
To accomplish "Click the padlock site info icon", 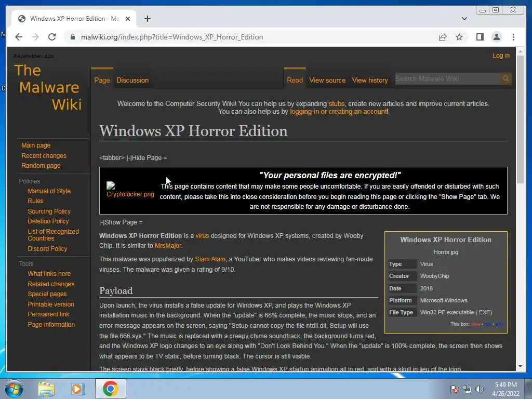I will (72, 37).
